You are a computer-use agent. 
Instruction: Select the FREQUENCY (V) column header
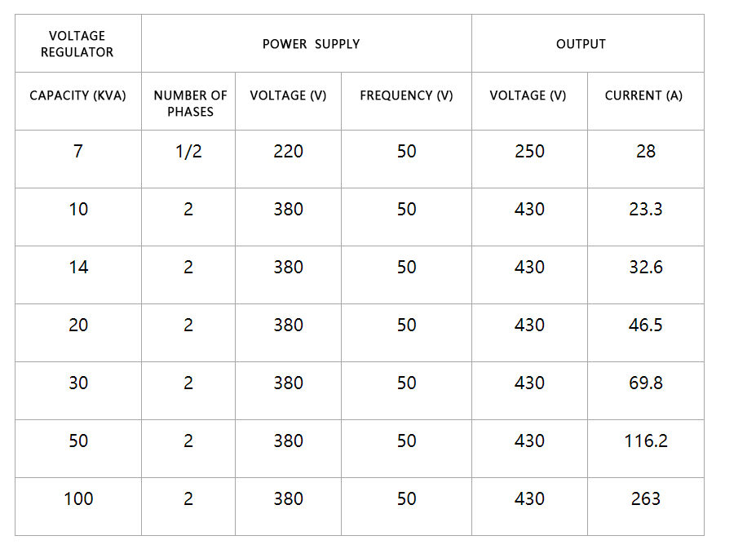406,101
